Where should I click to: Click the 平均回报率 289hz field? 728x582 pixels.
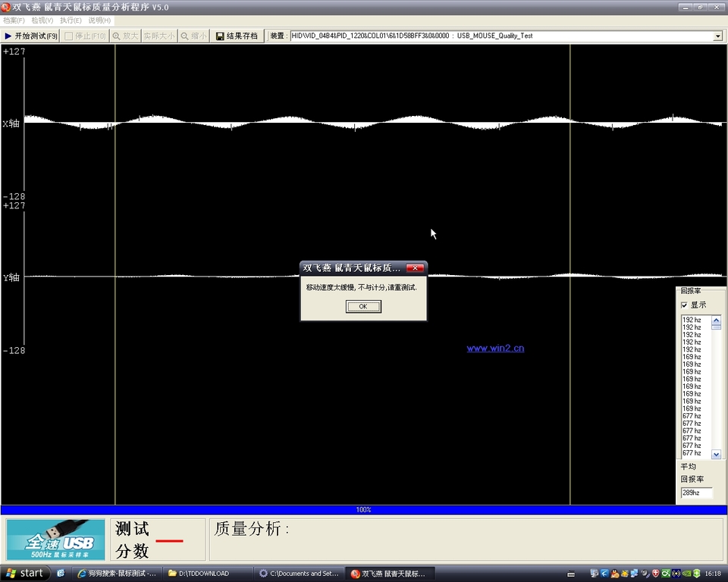695,493
